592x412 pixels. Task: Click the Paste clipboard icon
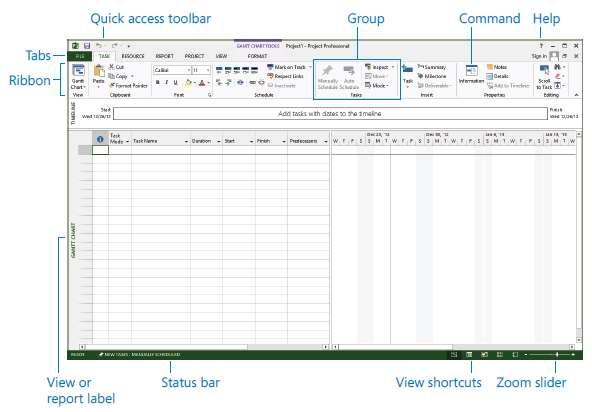tap(99, 71)
